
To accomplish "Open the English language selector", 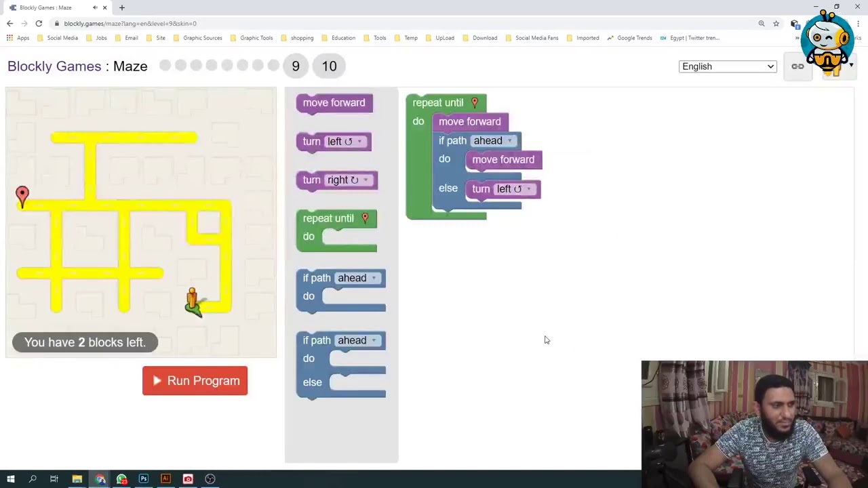I will tap(728, 66).
